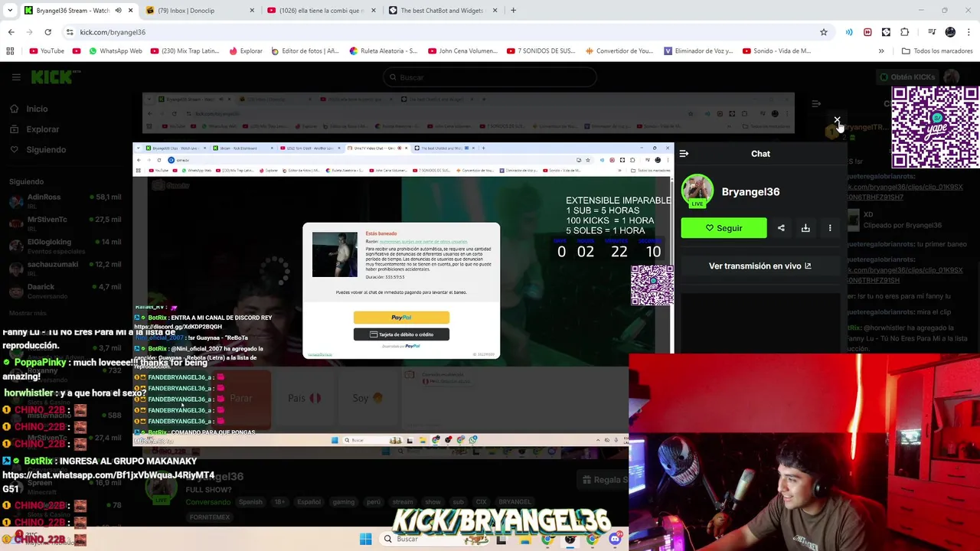
Task: Toggle Kick sidebar hamburger menu
Action: tap(16, 77)
